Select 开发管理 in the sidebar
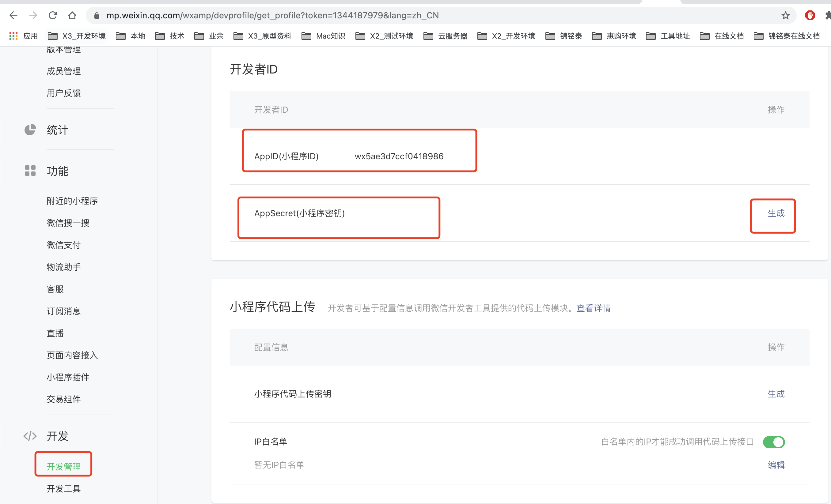The image size is (831, 504). [63, 466]
